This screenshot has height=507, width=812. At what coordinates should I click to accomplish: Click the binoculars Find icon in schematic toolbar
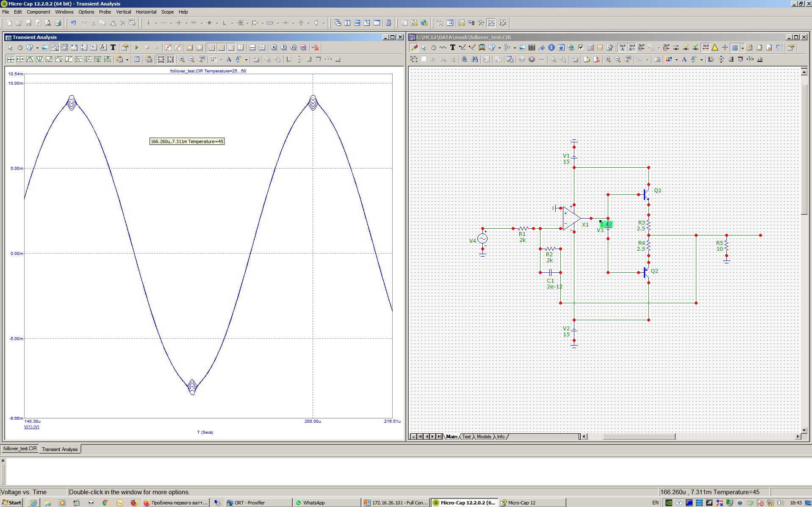(474, 59)
